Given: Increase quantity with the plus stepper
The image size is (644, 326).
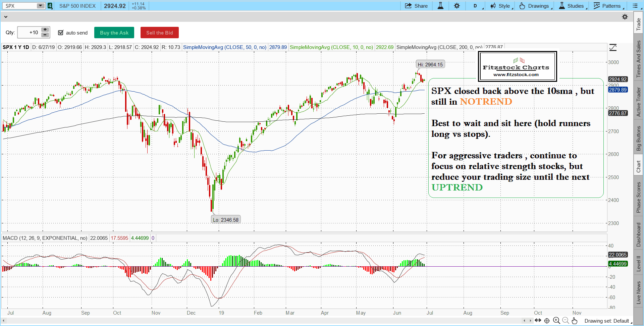Looking at the screenshot, I should pyautogui.click(x=45, y=30).
